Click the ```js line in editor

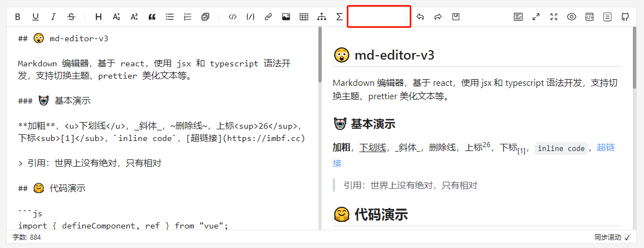[30, 213]
